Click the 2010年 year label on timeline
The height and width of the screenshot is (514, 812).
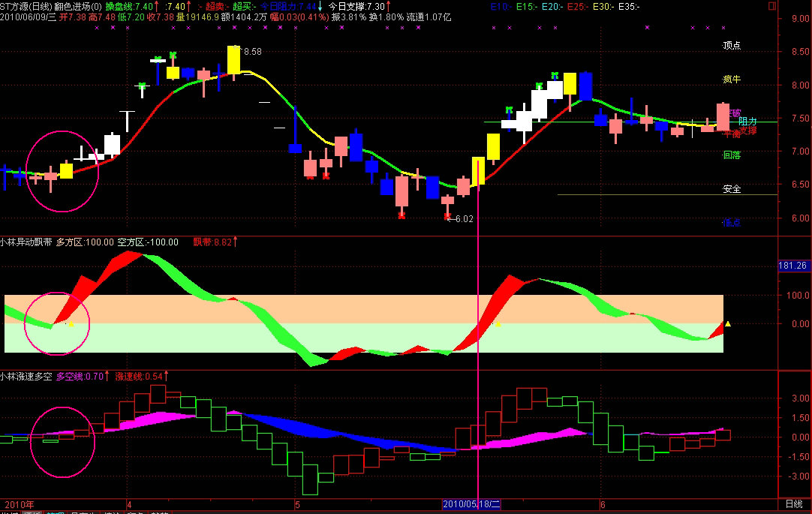tap(17, 503)
